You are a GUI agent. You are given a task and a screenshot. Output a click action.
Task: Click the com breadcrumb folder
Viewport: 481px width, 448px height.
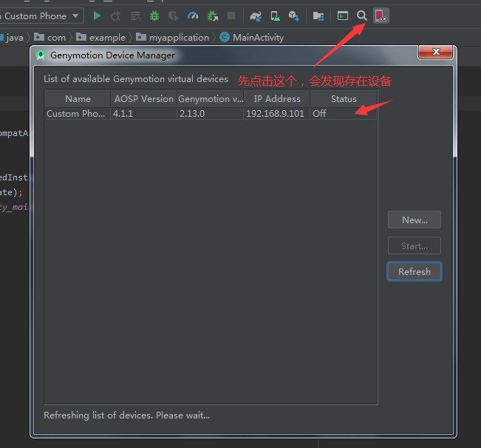pyautogui.click(x=50, y=38)
